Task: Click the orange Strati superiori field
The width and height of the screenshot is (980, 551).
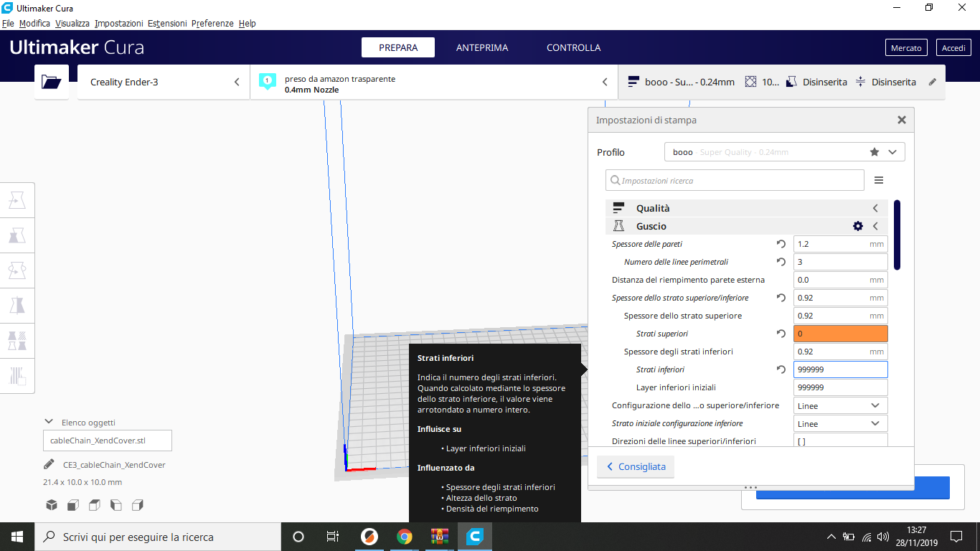Action: [841, 334]
